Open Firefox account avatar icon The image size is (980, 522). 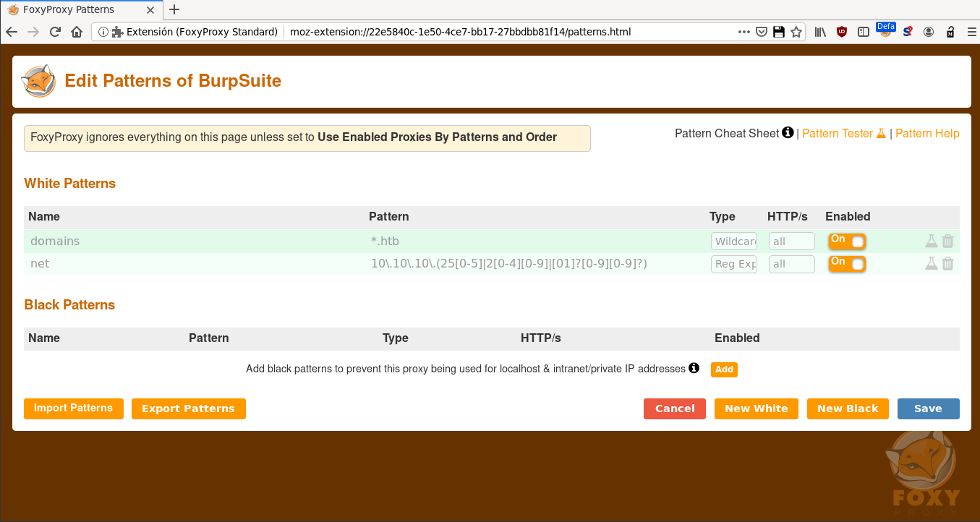[x=929, y=32]
